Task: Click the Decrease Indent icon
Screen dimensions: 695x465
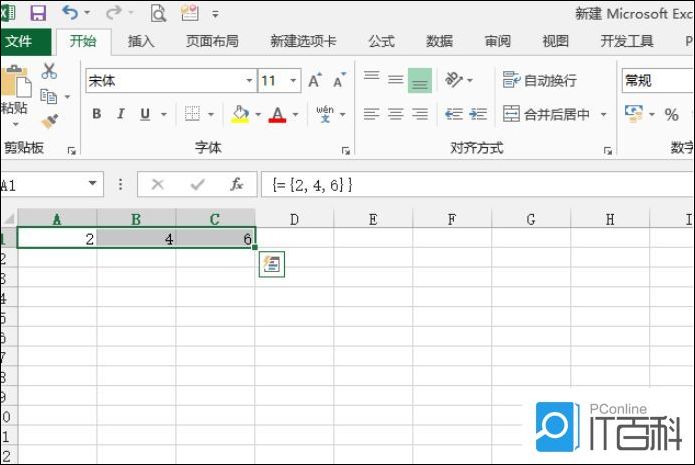Action: 454,114
